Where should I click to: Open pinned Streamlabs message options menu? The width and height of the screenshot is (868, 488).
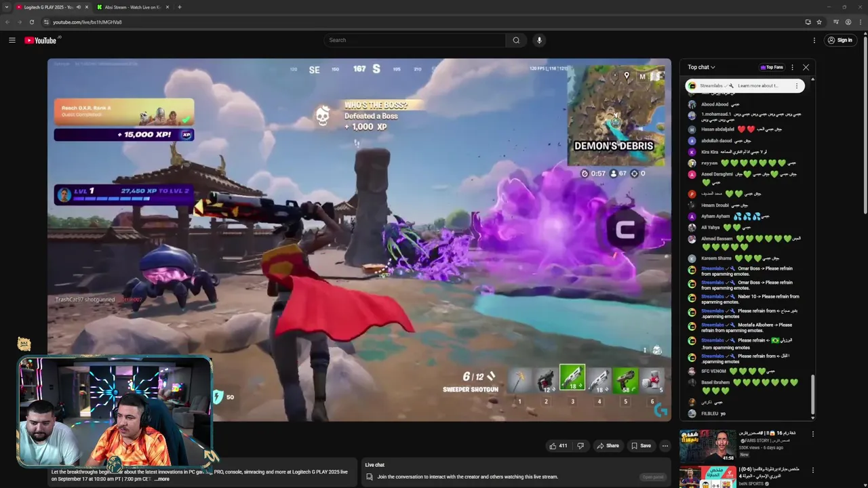796,85
